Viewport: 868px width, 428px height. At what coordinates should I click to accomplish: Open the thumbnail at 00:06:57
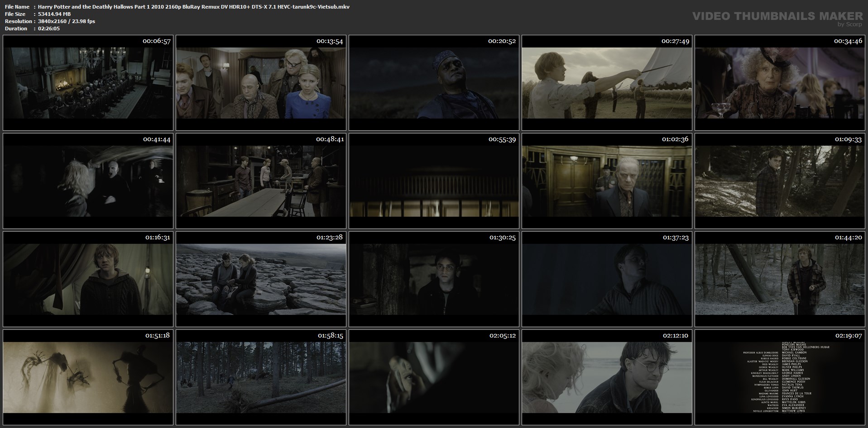[88, 83]
